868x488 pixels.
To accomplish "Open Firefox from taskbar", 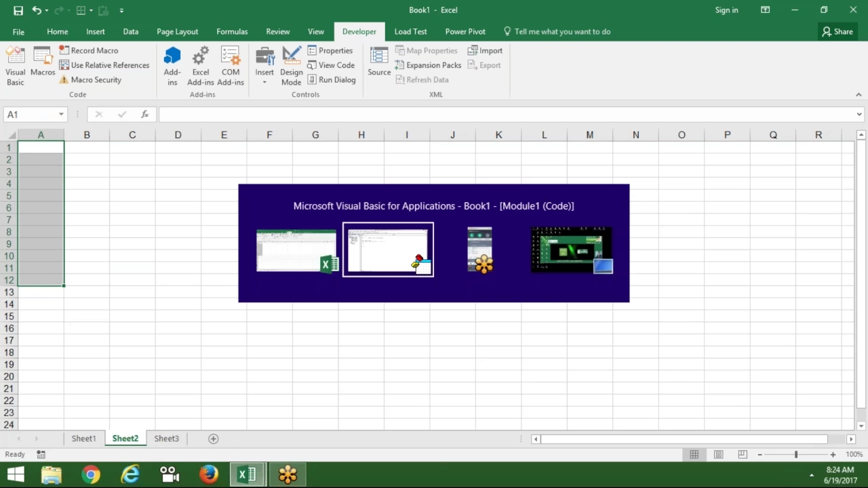I will (209, 474).
